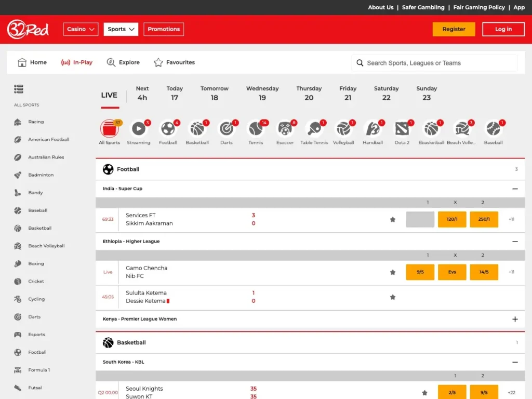Screen dimensions: 532x399
Task: Click the all sports list icon
Action: pos(19,89)
